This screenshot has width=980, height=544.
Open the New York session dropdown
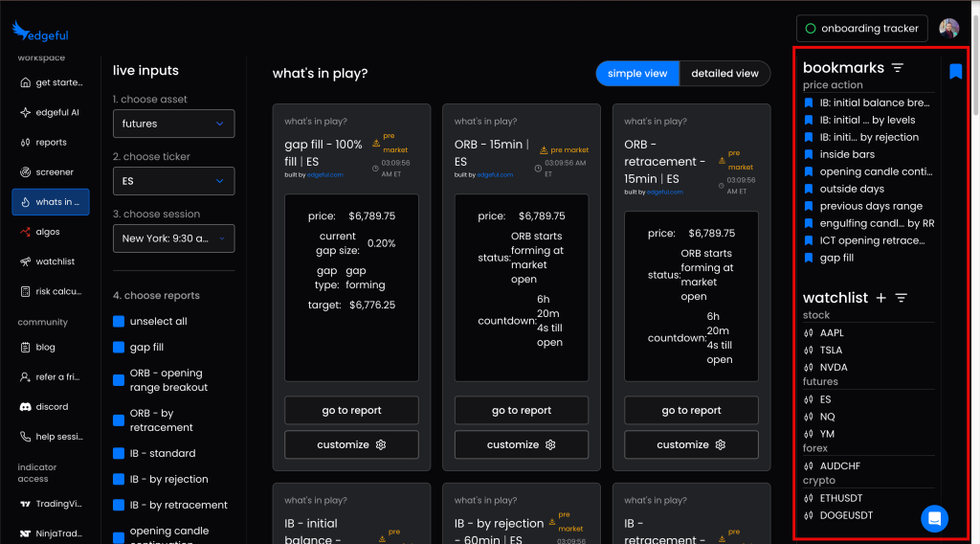pos(173,238)
